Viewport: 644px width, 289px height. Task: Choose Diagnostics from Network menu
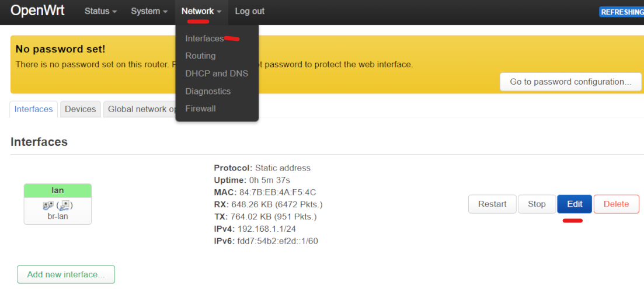click(208, 91)
